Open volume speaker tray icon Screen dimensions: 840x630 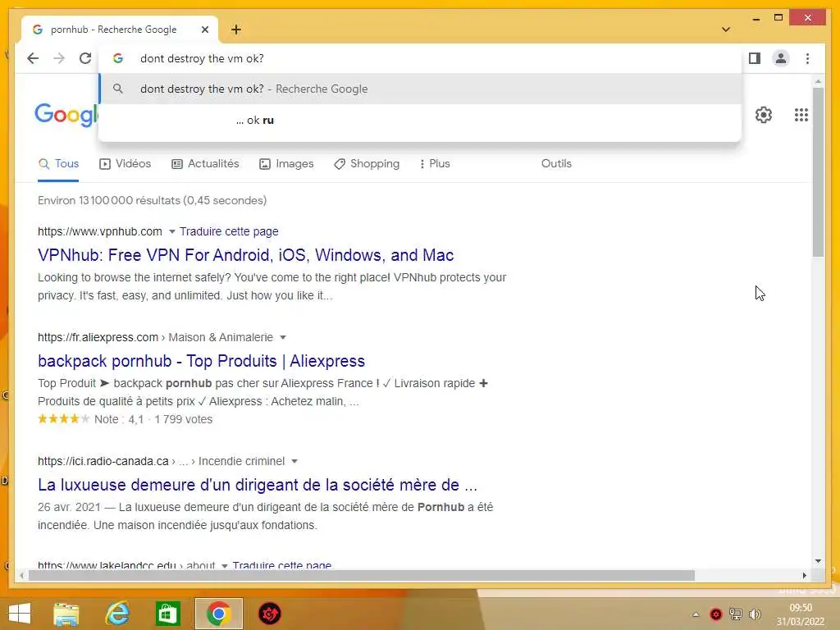click(755, 614)
